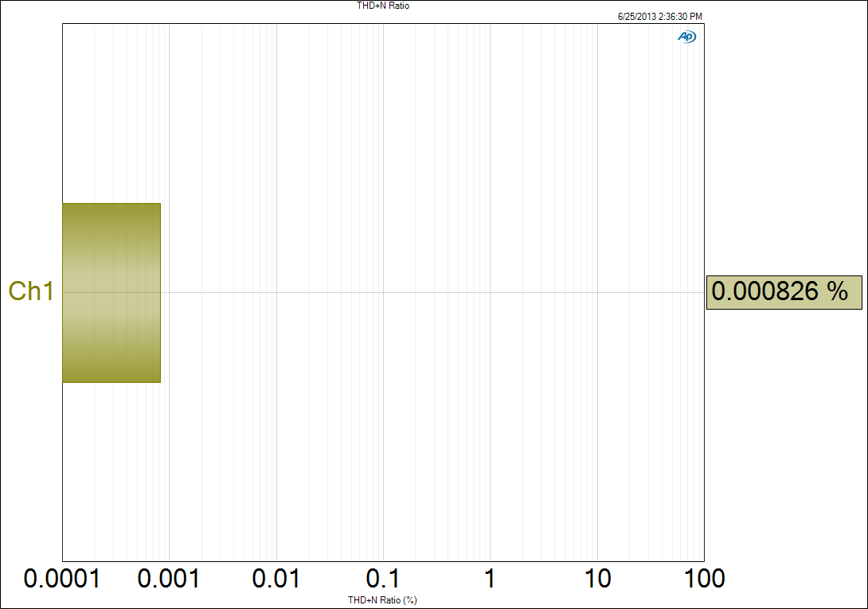Click the AP logo icon in the graph corner
The image size is (868, 609).
(x=687, y=37)
